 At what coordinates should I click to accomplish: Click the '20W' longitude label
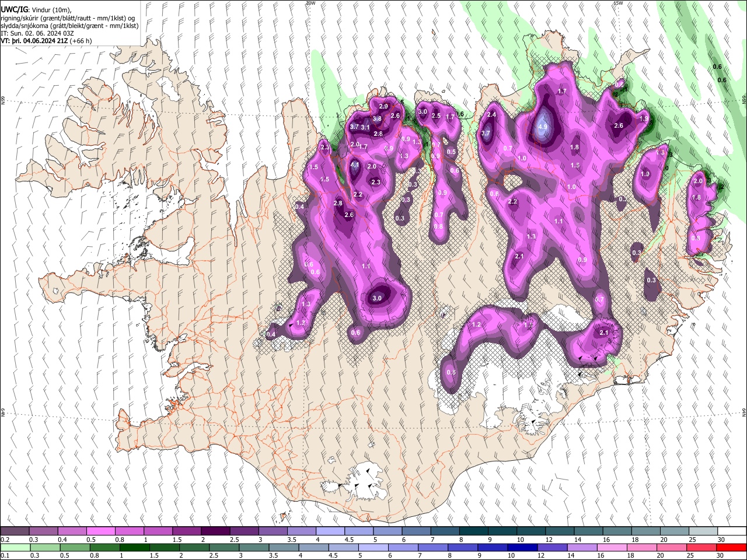coord(310,3)
